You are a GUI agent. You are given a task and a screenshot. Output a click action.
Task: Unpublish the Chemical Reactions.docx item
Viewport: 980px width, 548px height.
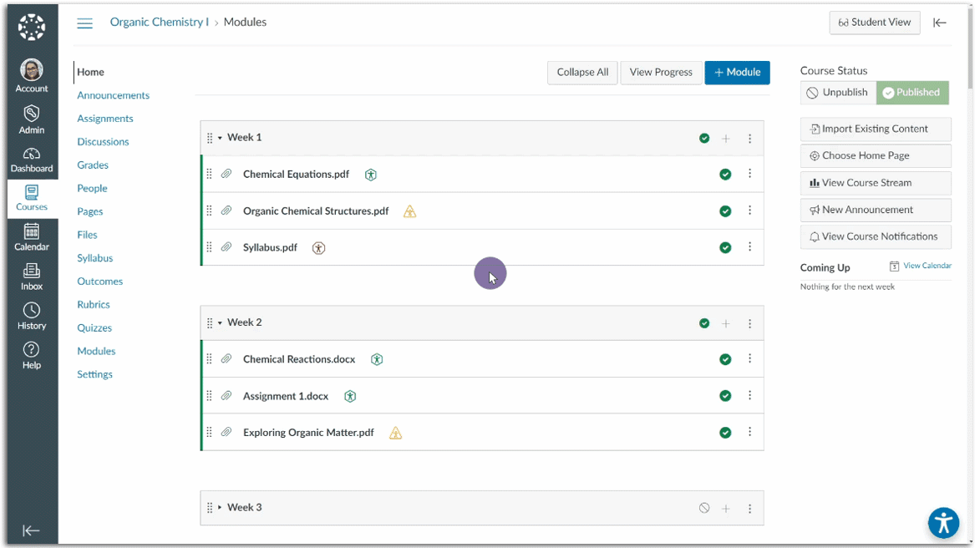pos(725,359)
